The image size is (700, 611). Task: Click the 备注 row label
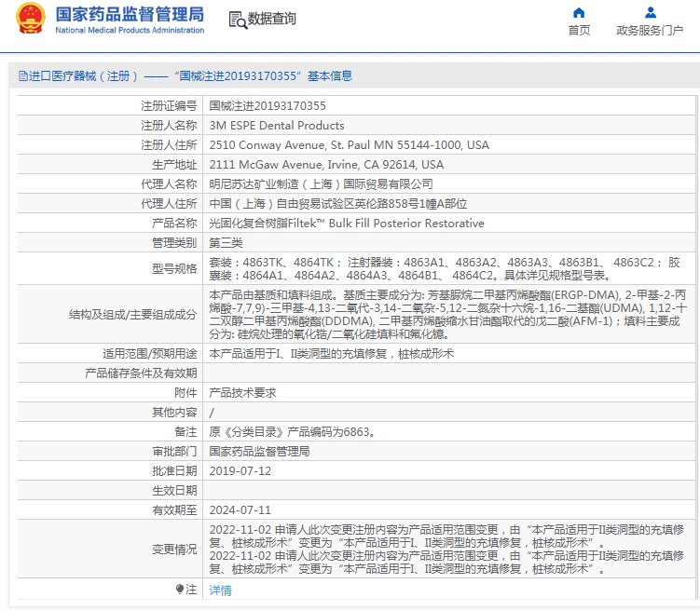click(185, 432)
